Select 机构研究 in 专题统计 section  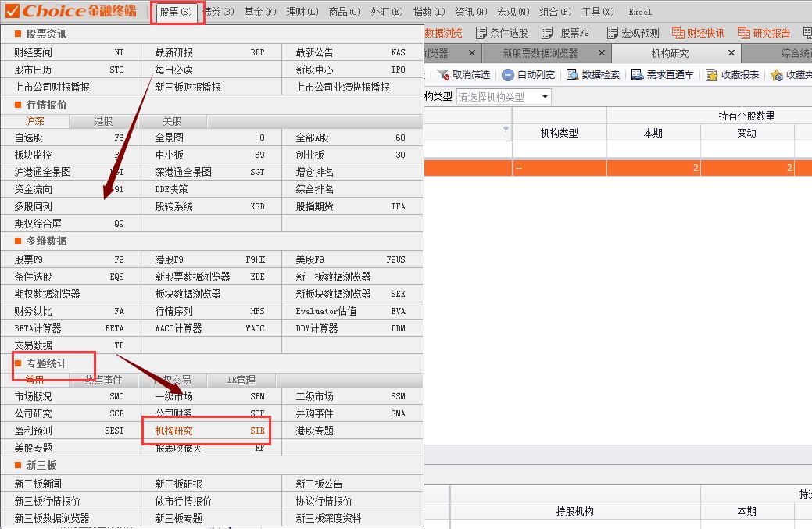(173, 431)
